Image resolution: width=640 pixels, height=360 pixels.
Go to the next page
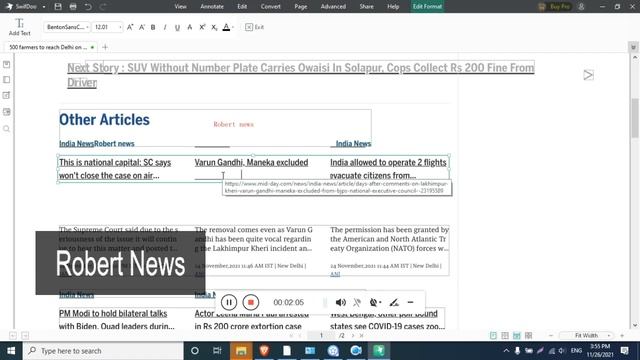point(353,336)
